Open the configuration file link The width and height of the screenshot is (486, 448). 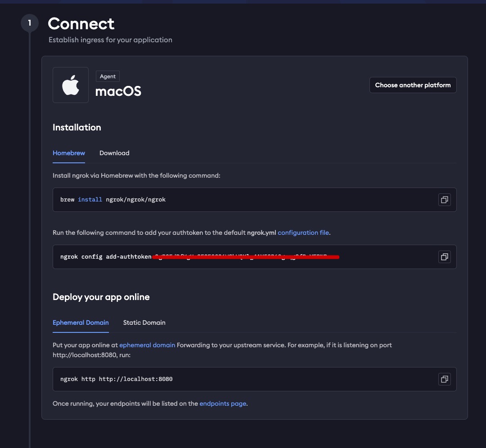click(x=303, y=233)
